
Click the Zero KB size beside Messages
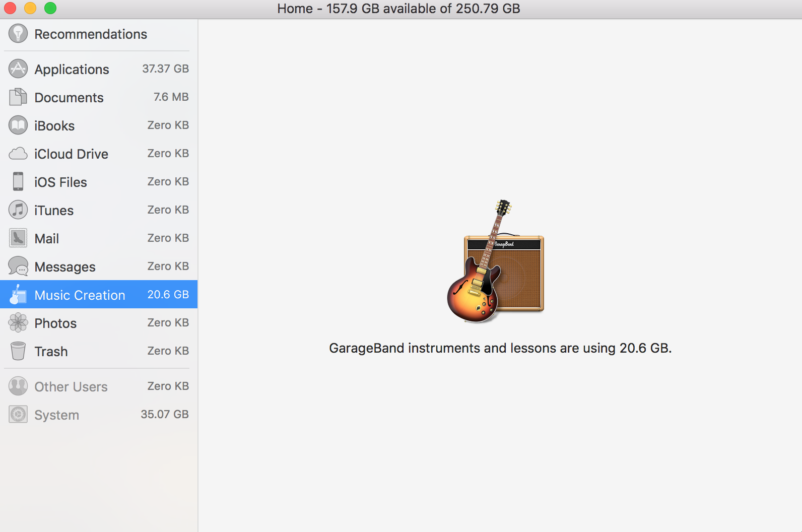click(168, 266)
